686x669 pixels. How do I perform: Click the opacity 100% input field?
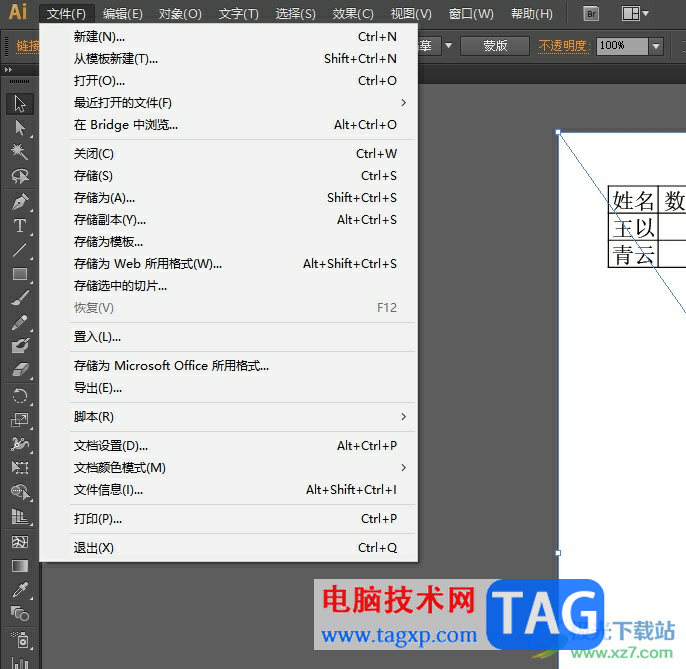point(622,46)
